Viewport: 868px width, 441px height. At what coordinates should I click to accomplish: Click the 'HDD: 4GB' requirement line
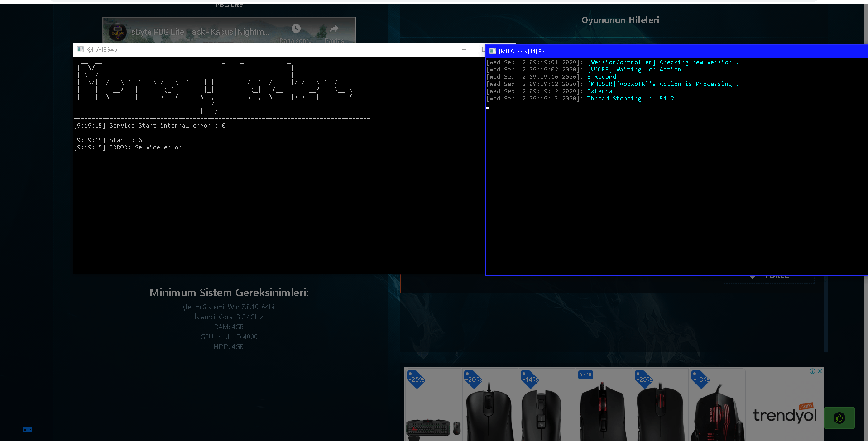[229, 347]
